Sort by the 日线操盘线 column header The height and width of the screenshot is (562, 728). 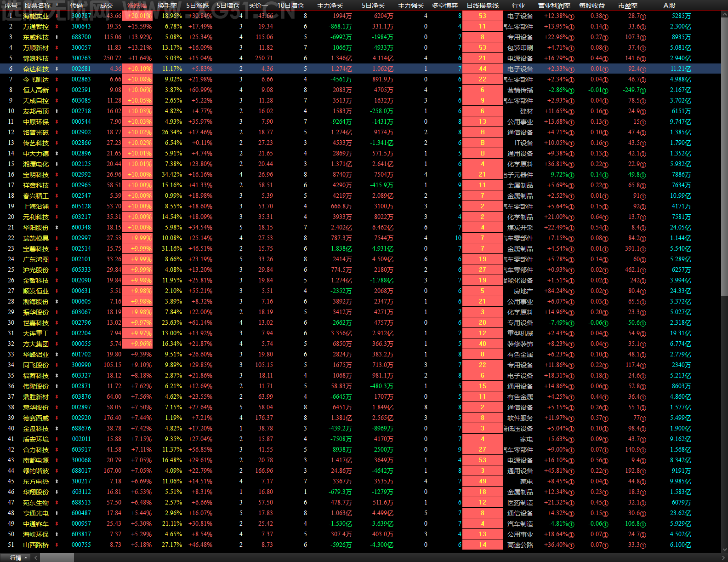(x=483, y=6)
